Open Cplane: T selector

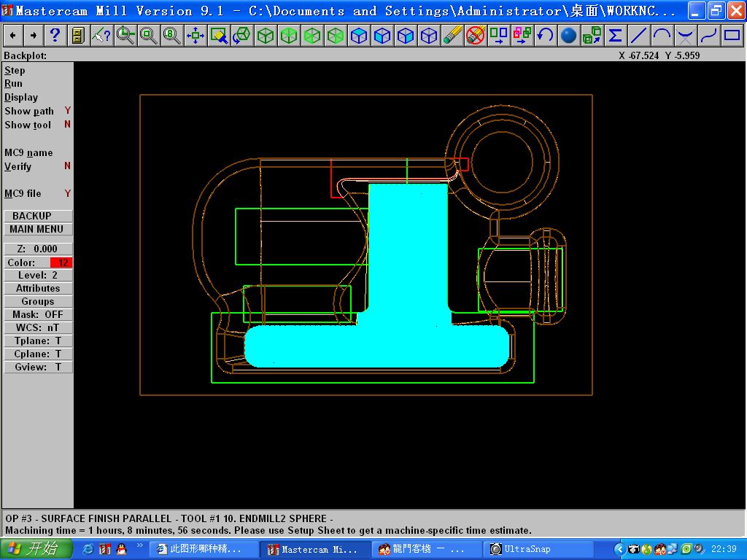pos(38,354)
